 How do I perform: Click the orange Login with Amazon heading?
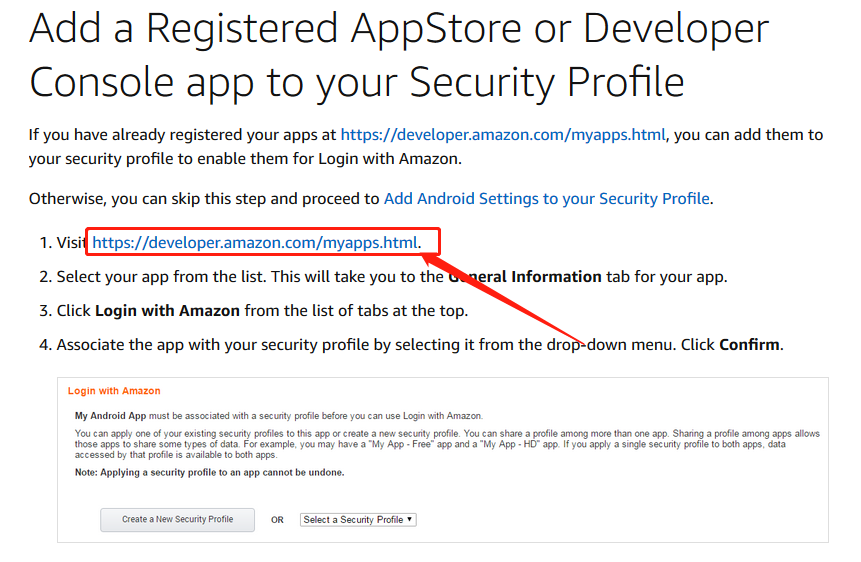(114, 391)
